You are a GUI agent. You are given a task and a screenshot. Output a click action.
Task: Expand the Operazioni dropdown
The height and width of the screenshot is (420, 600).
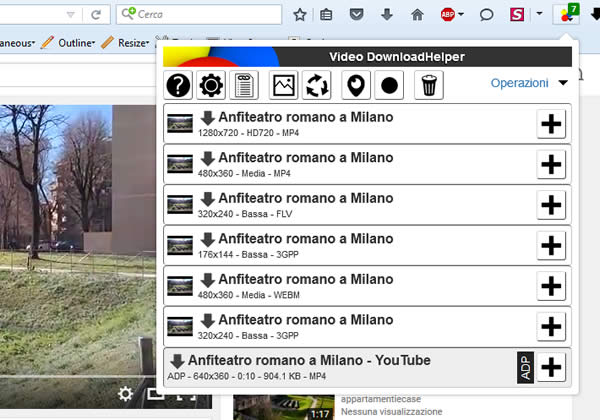[529, 83]
